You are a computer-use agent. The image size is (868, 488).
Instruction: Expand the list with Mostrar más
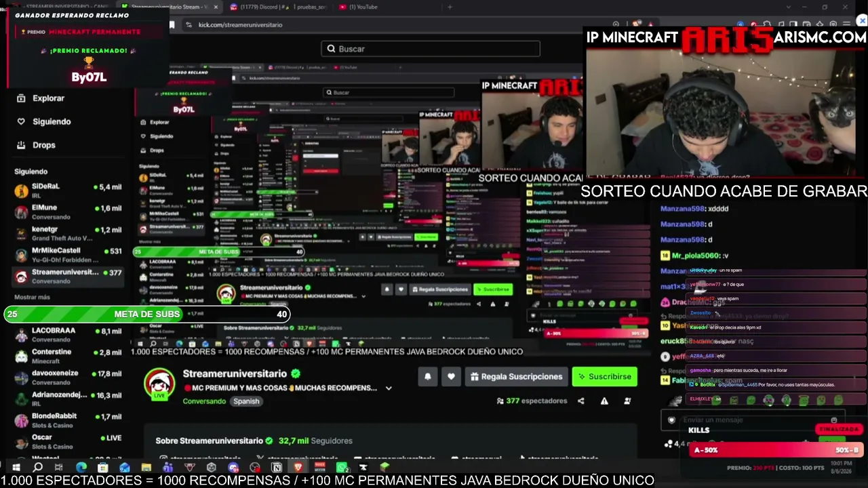(32, 298)
